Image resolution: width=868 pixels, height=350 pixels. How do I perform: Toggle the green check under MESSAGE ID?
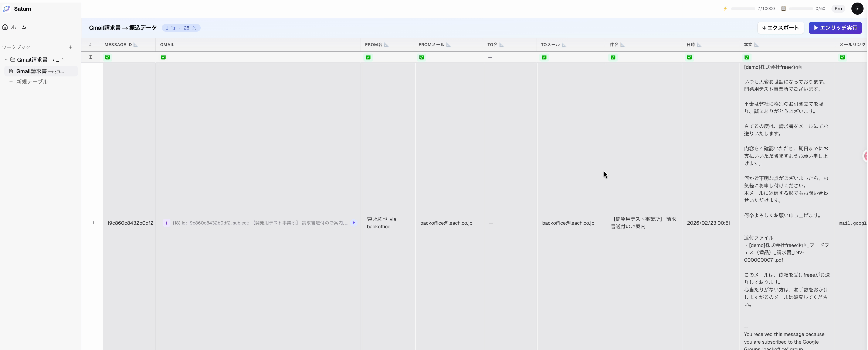coord(108,57)
